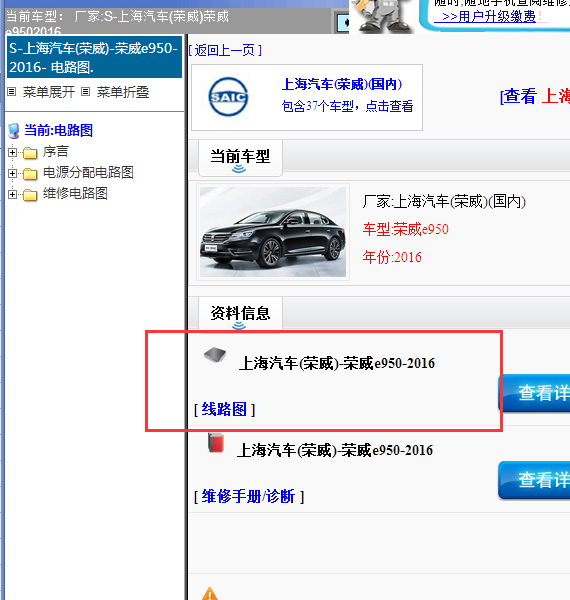570x600 pixels.
Task: Click the 维修电路图 folder icon
Action: 30,195
